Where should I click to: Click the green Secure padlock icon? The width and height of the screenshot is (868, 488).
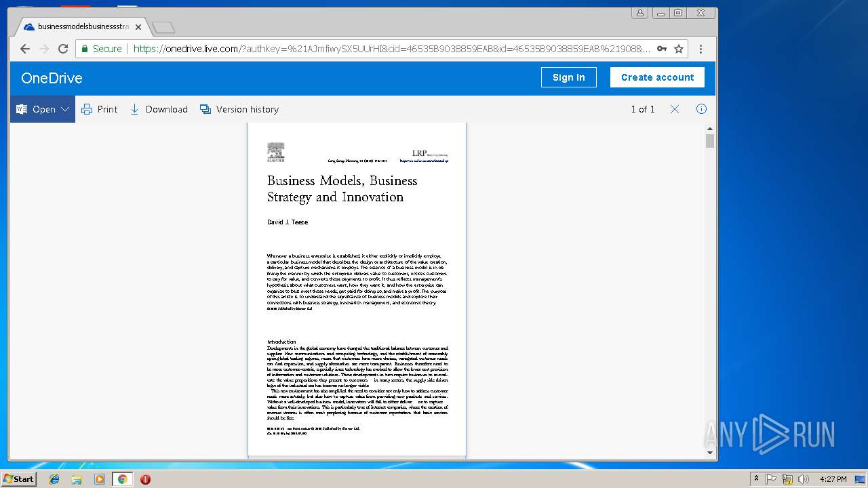(85, 49)
